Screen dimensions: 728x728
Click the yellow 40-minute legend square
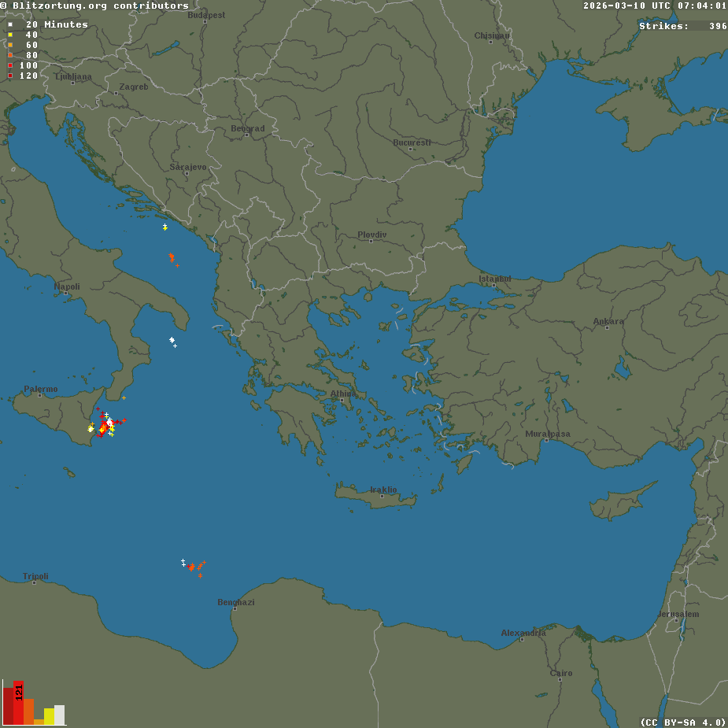[10, 35]
